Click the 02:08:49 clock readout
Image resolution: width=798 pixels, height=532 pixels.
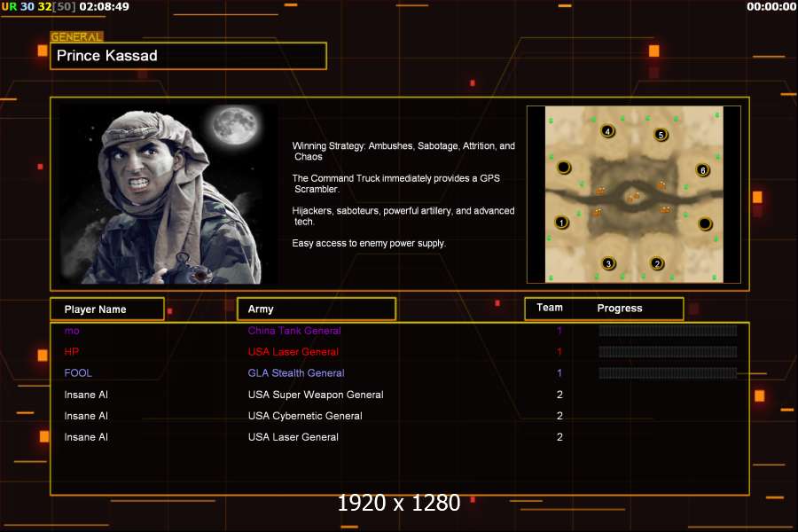(105, 6)
